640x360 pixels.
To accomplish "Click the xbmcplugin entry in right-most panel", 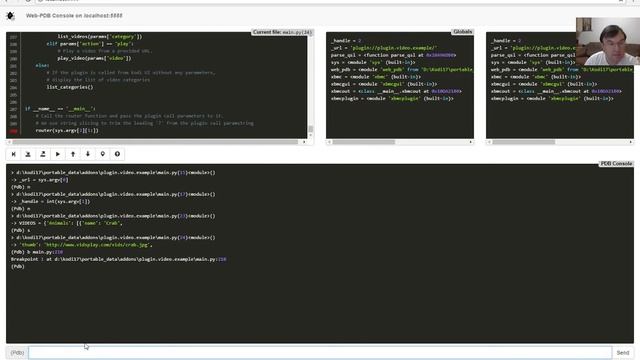I will point(552,98).
